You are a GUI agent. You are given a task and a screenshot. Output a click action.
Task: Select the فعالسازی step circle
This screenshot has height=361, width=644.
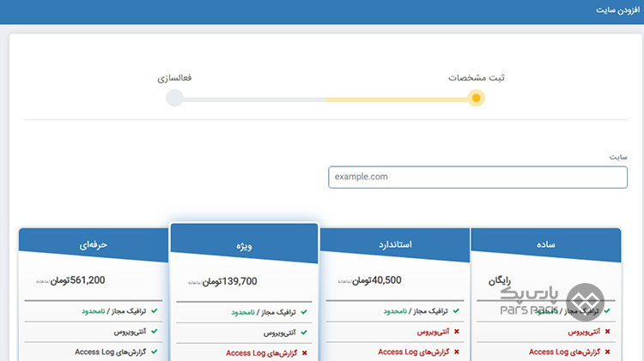174,98
